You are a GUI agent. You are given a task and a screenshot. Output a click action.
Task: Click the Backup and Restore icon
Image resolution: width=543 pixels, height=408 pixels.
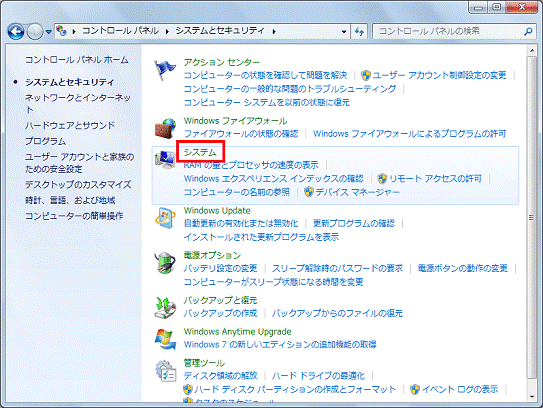coord(165,308)
